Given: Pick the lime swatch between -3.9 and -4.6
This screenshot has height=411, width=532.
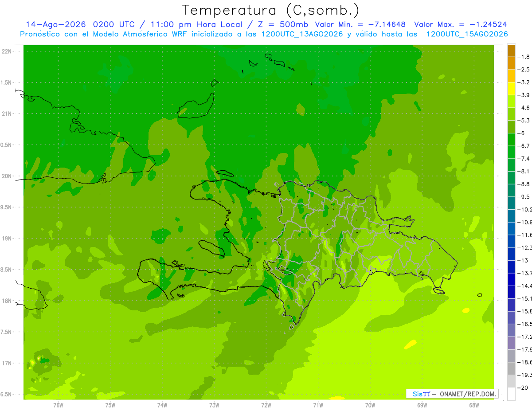Looking at the screenshot, I should pos(511,101).
